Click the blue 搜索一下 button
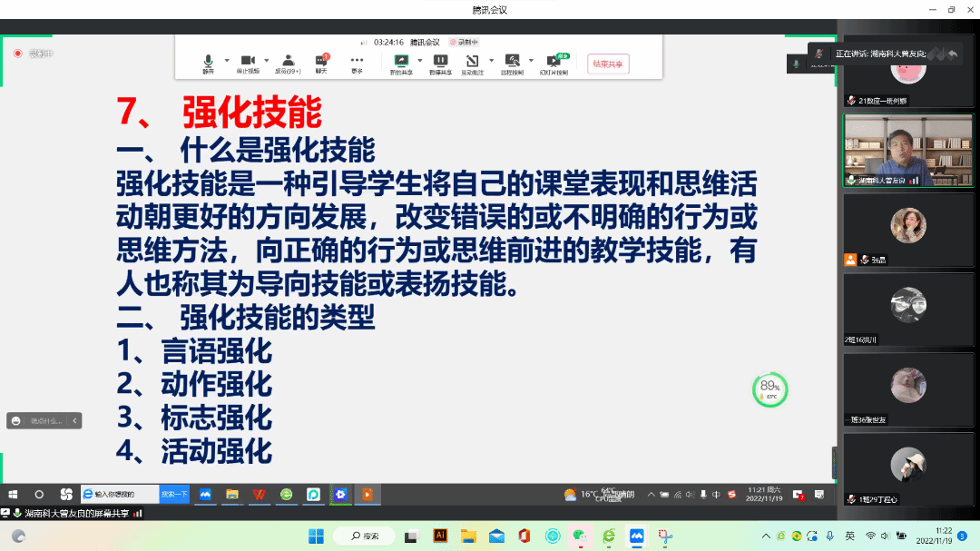 tap(173, 494)
